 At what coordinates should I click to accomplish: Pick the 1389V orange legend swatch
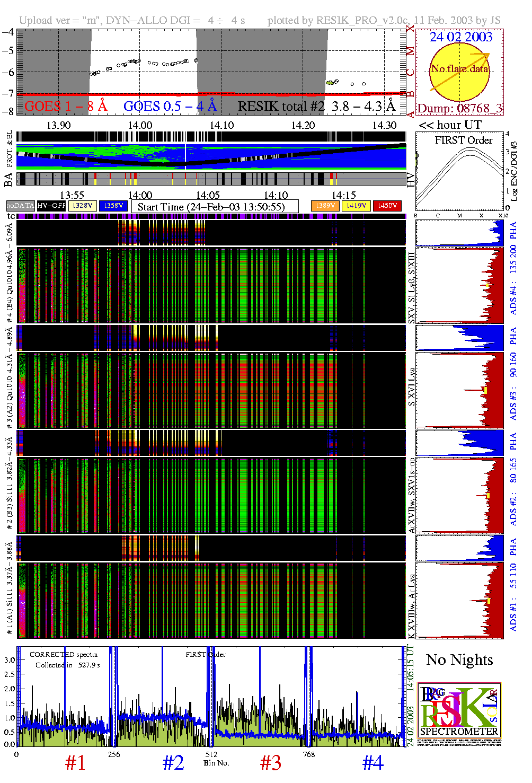pyautogui.click(x=325, y=206)
